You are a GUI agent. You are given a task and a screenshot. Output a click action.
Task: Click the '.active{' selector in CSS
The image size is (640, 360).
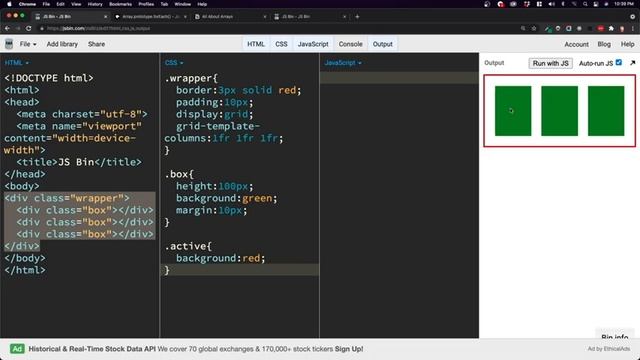pos(188,247)
